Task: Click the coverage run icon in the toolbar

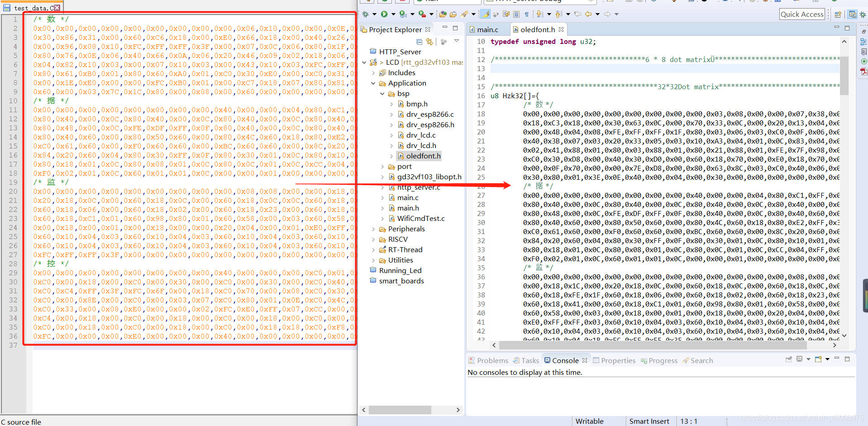Action: click(x=403, y=14)
